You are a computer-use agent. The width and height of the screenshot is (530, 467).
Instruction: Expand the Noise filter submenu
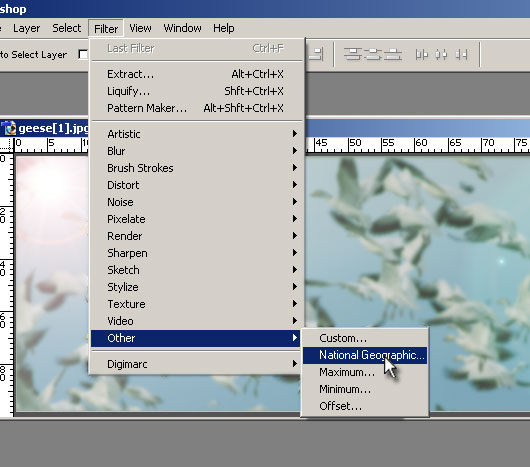pyautogui.click(x=196, y=202)
